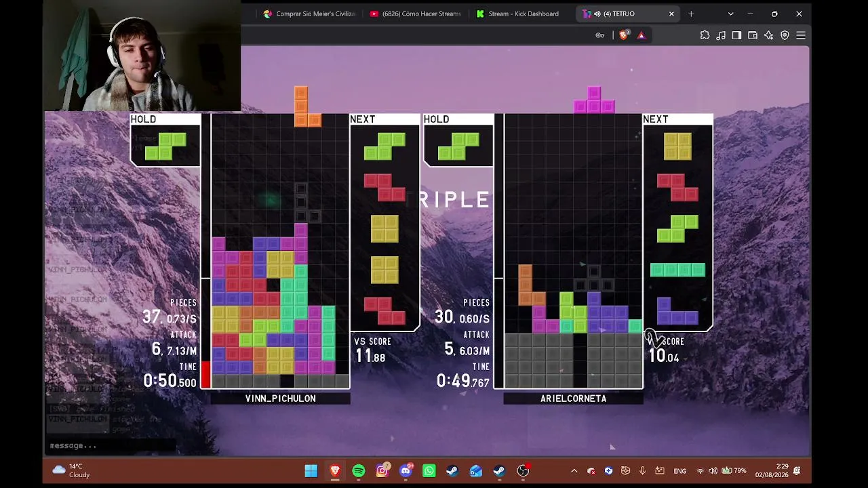The height and width of the screenshot is (488, 868).
Task: Open Spotify from the taskbar
Action: pos(359,470)
